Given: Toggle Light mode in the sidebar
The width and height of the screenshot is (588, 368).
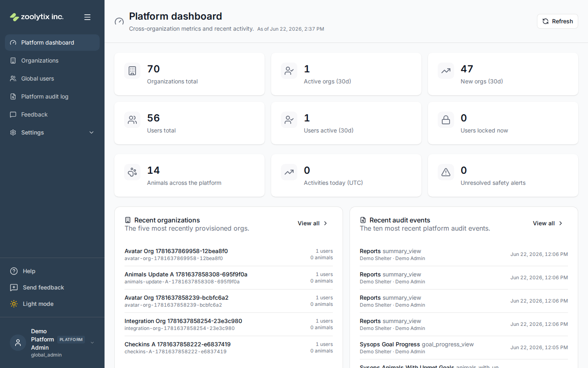Looking at the screenshot, I should [52, 304].
